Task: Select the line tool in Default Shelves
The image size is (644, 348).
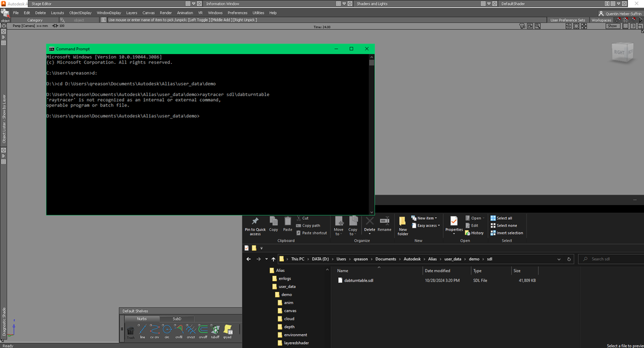Action: (142, 331)
